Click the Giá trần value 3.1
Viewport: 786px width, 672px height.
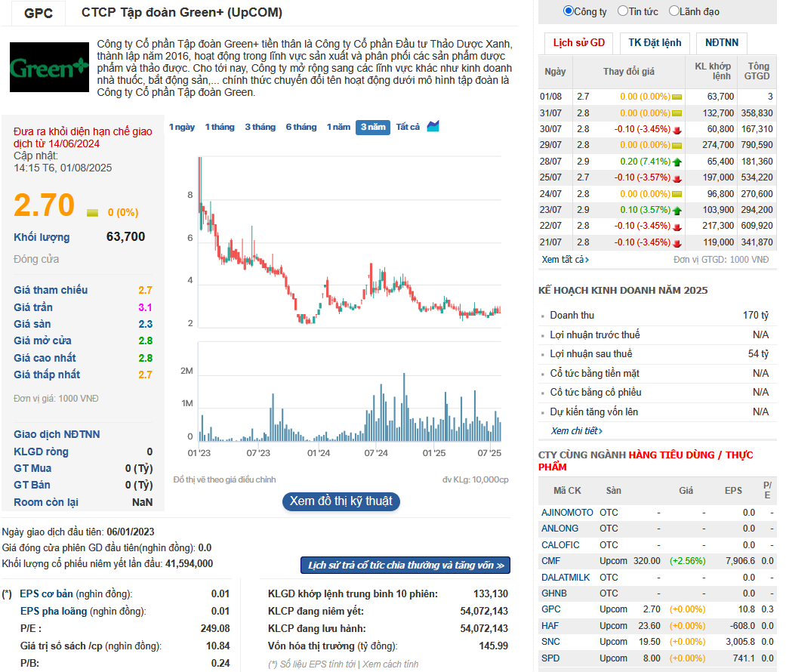[146, 308]
